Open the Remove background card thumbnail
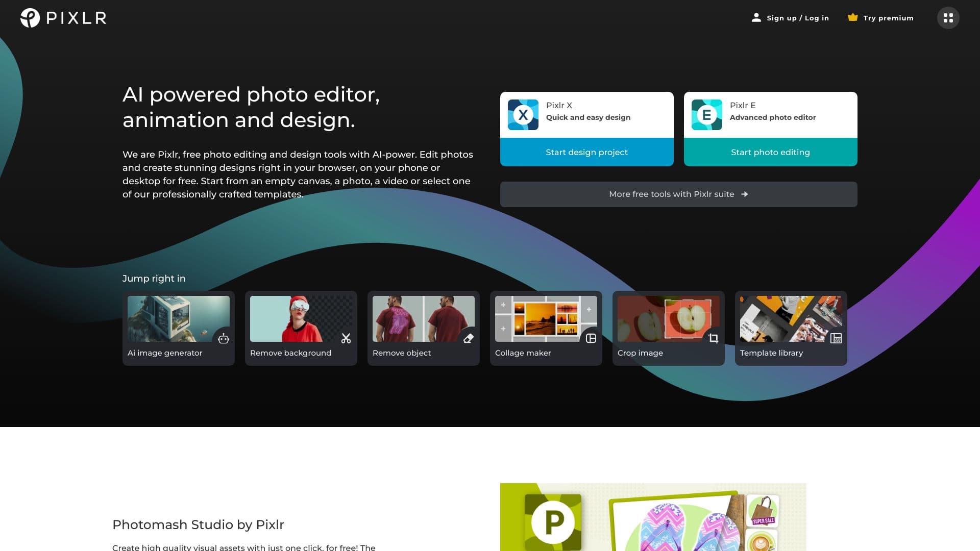This screenshot has width=980, height=551. click(x=301, y=318)
